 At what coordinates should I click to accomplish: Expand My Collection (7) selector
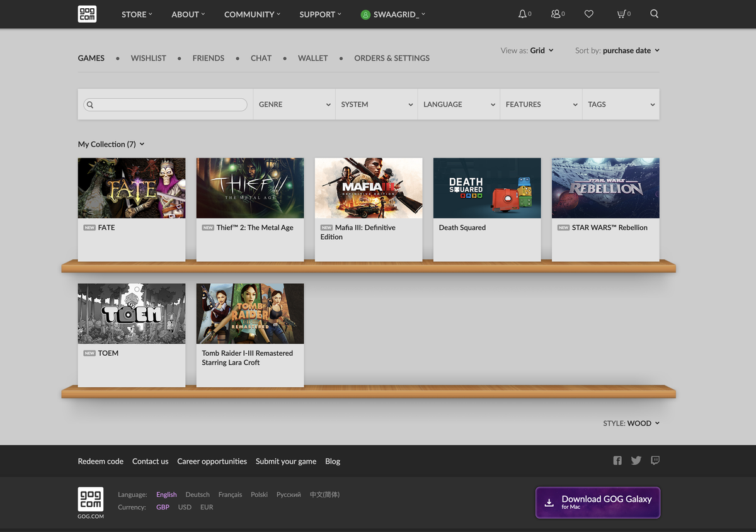112,144
